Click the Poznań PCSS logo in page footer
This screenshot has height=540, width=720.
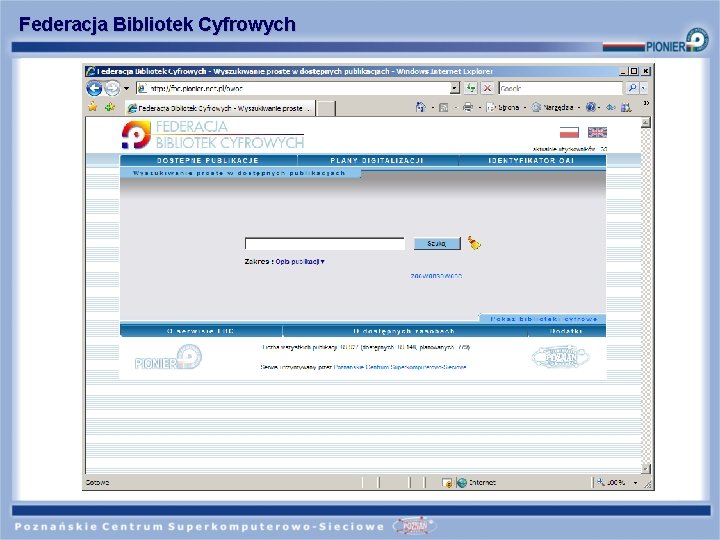point(560,357)
